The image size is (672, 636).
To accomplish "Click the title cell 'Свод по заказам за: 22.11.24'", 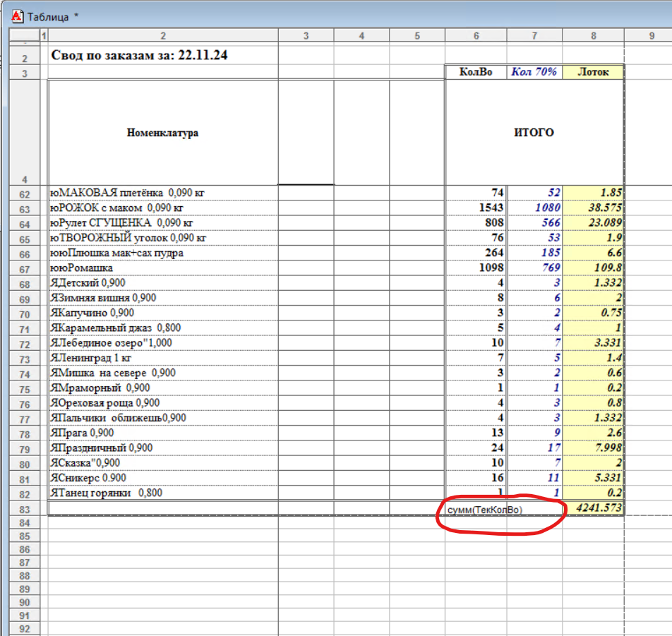I will (x=163, y=55).
